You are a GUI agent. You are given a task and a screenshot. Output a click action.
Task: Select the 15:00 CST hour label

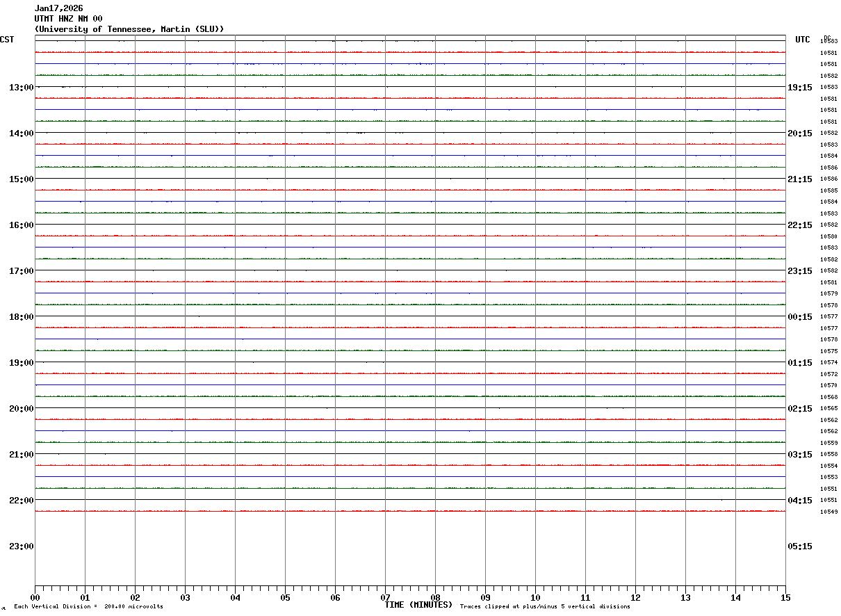pyautogui.click(x=22, y=179)
